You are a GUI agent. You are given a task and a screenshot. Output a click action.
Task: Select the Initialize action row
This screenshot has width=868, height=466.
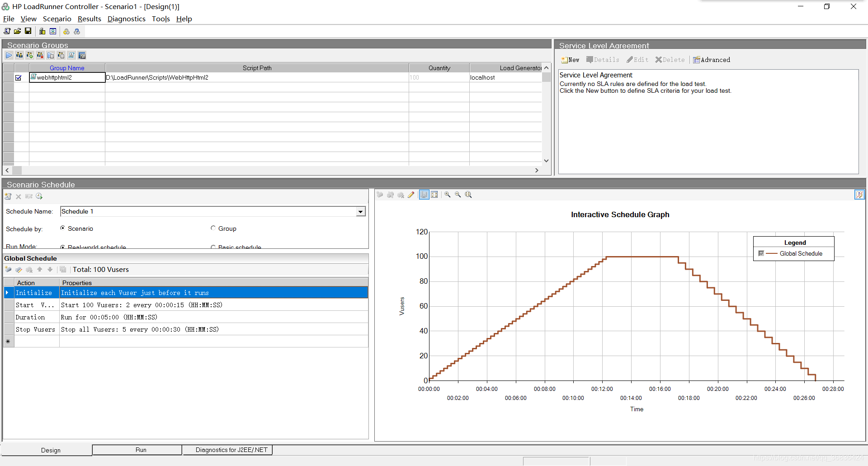tap(185, 293)
